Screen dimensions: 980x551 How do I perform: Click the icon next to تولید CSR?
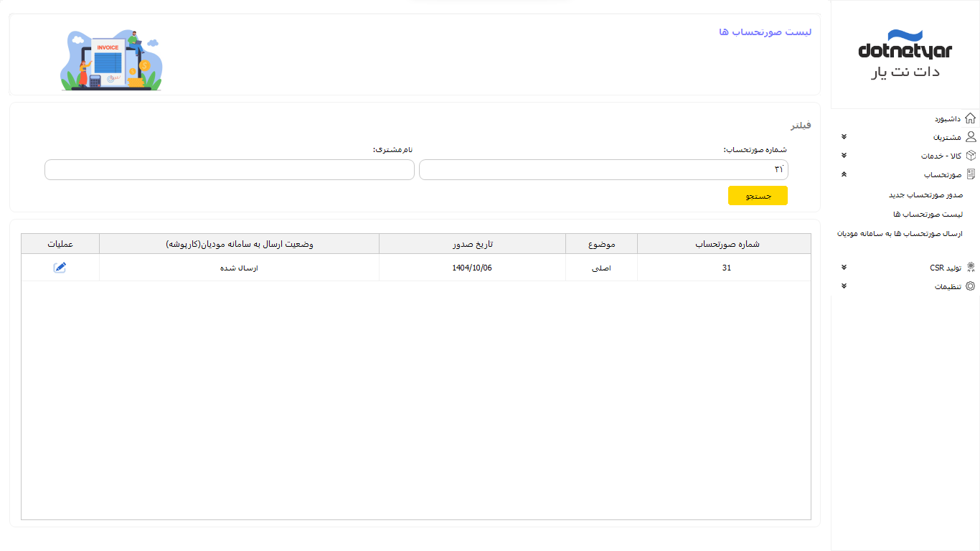coord(970,268)
